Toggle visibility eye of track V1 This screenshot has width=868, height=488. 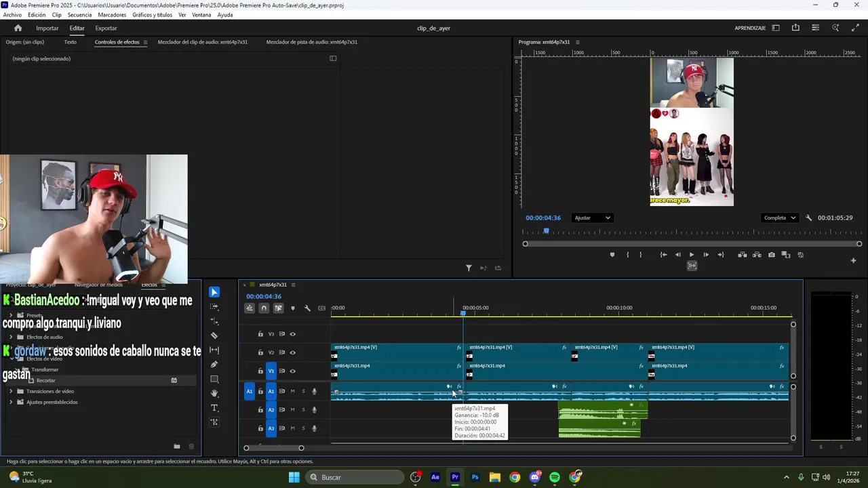coord(293,371)
